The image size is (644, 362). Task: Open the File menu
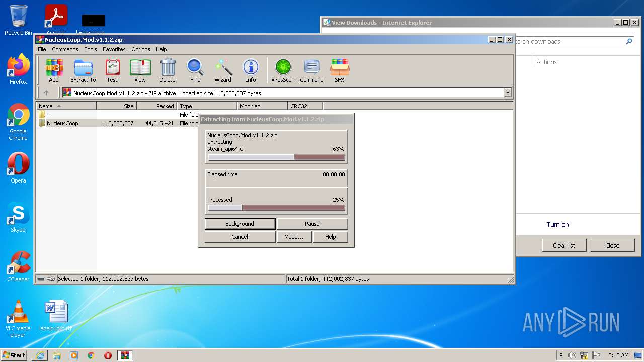tap(42, 49)
